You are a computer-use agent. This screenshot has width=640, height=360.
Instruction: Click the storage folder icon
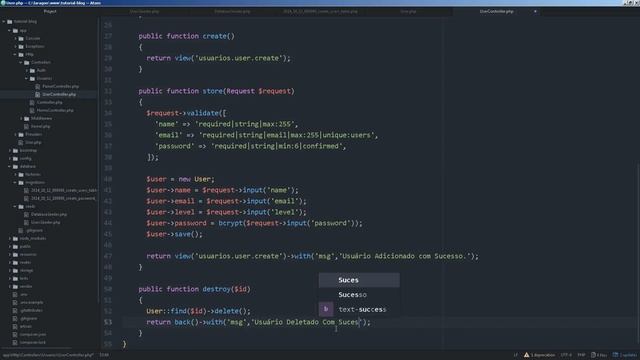tap(15, 271)
